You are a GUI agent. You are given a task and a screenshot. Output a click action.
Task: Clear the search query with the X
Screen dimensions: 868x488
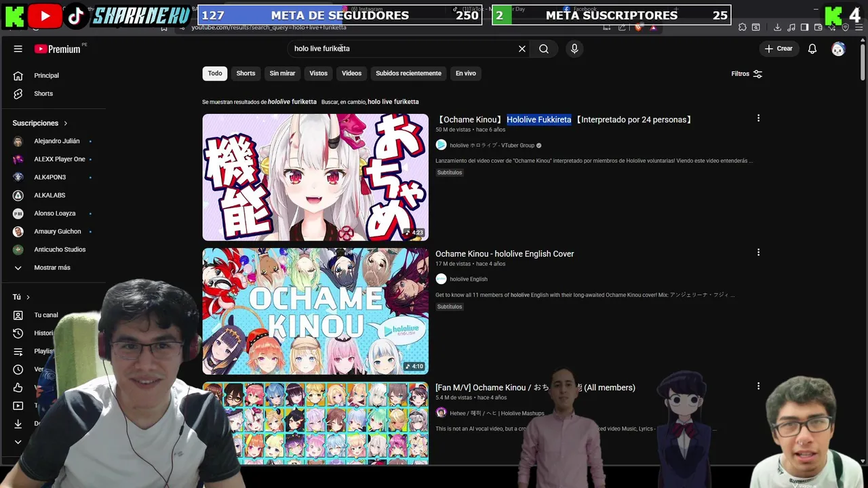pyautogui.click(x=522, y=49)
